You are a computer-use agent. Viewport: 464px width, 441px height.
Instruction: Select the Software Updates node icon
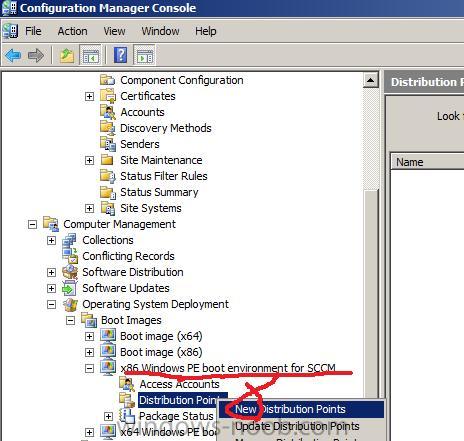tap(70, 288)
